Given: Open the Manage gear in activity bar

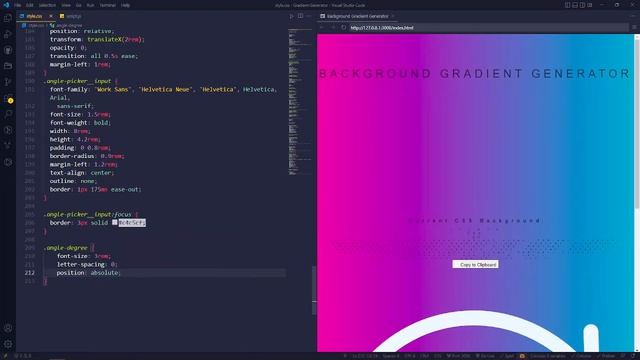Looking at the screenshot, I should (8, 344).
